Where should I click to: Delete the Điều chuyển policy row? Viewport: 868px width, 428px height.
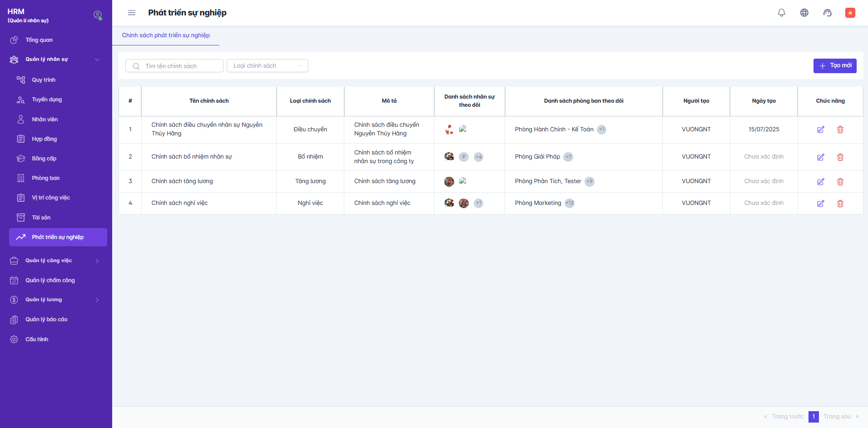840,129
